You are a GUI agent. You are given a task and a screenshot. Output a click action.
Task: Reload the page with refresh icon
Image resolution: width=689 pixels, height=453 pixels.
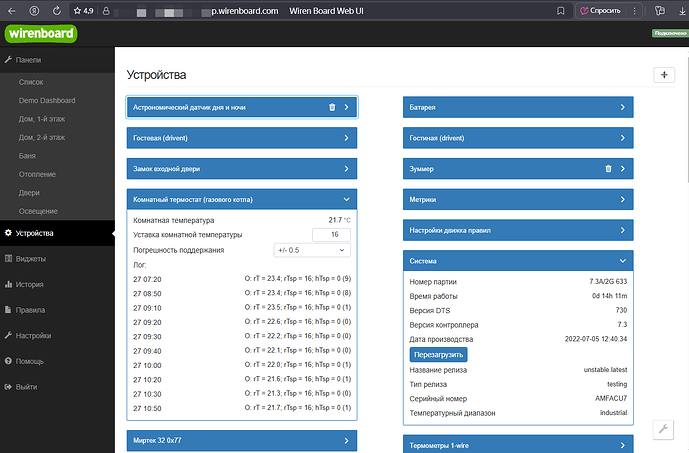point(57,11)
